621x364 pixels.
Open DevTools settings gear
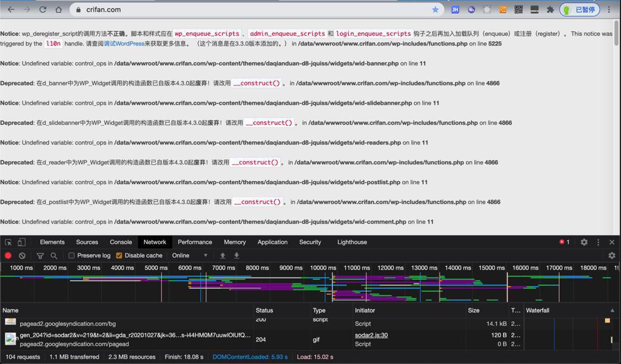[x=584, y=242]
